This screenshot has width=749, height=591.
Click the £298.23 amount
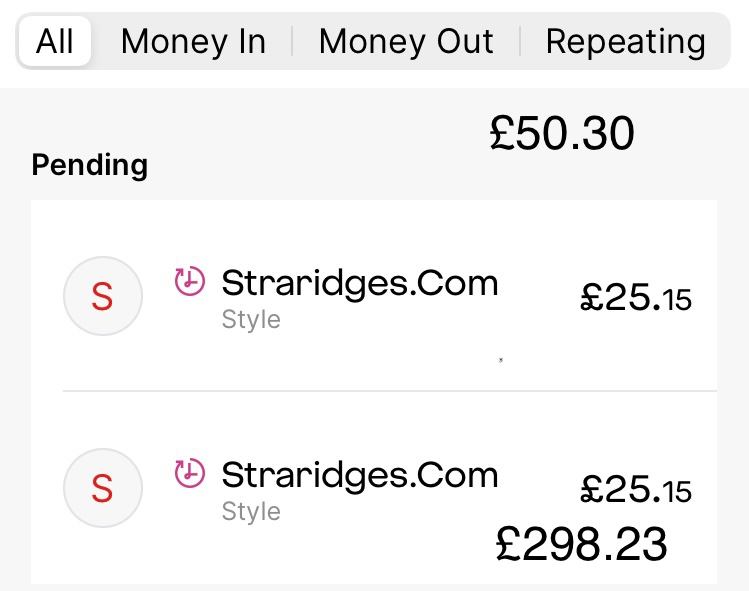click(x=581, y=544)
